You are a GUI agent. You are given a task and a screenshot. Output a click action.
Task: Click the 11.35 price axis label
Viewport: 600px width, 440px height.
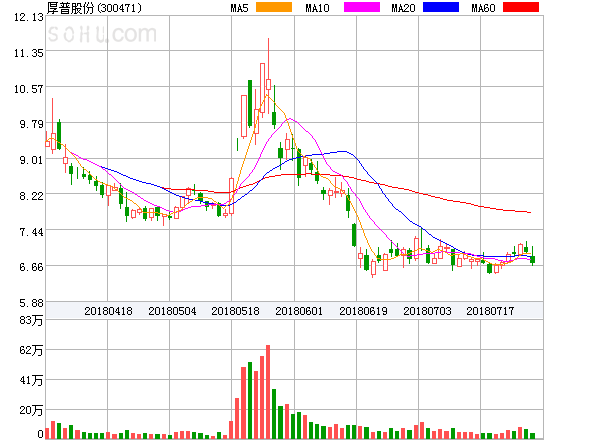29,53
